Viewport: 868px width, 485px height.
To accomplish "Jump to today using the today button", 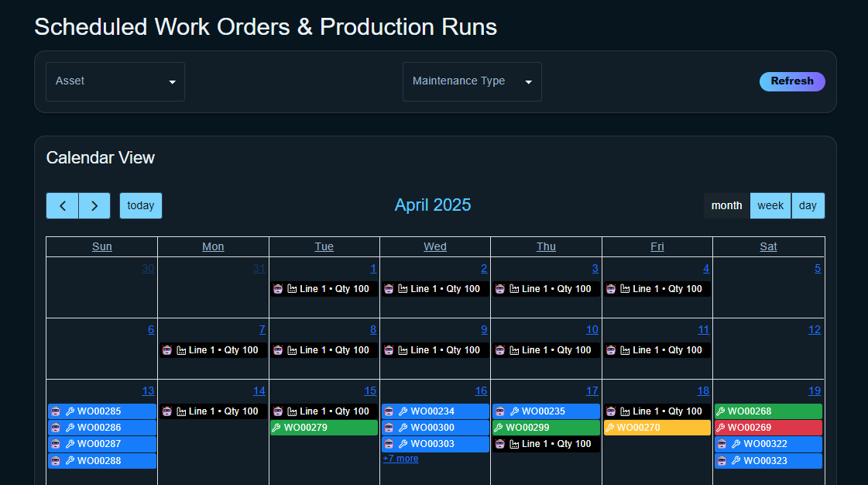I will [140, 205].
